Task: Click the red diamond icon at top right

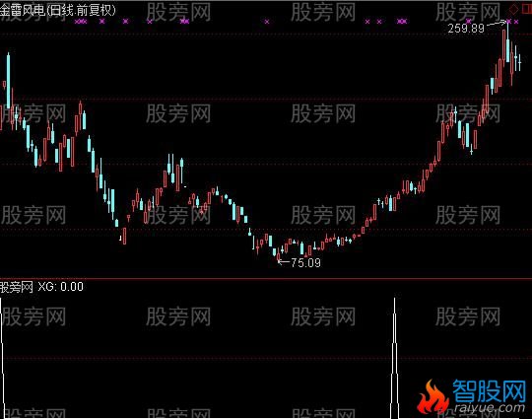Action: click(514, 9)
